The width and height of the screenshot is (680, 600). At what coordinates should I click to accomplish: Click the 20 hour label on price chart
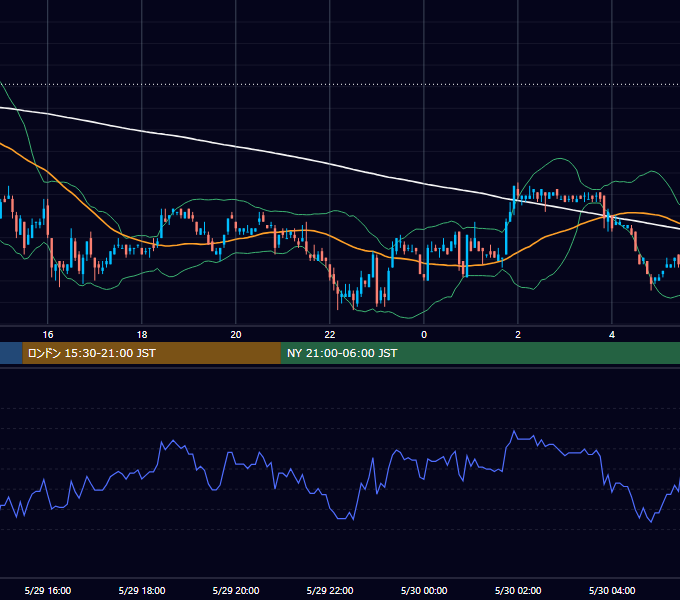pyautogui.click(x=235, y=335)
